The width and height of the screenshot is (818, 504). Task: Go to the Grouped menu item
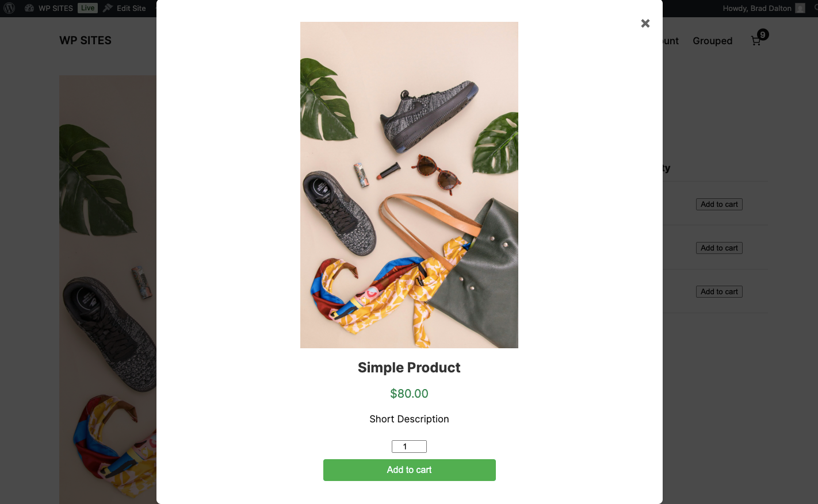click(712, 41)
